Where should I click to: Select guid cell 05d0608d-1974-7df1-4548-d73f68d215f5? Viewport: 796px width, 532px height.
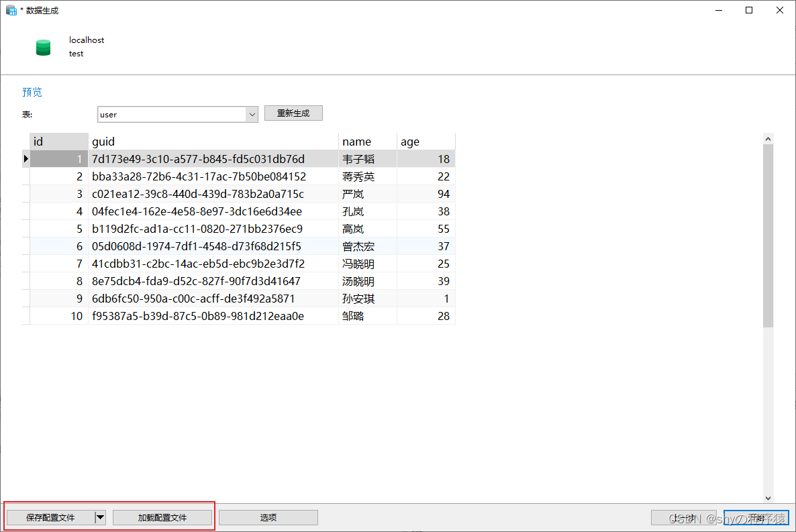coord(213,246)
